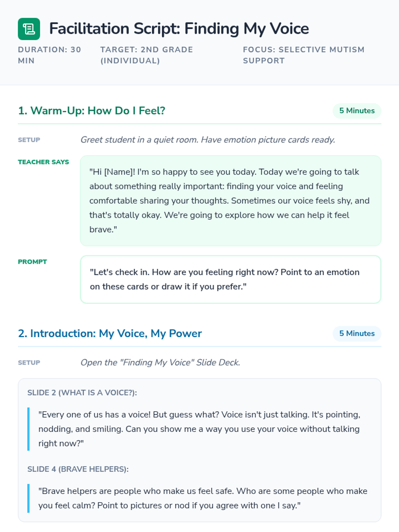399x532 pixels.
Task: Click the Slide 2 (What Is a Voice?) label
Action: click(82, 393)
